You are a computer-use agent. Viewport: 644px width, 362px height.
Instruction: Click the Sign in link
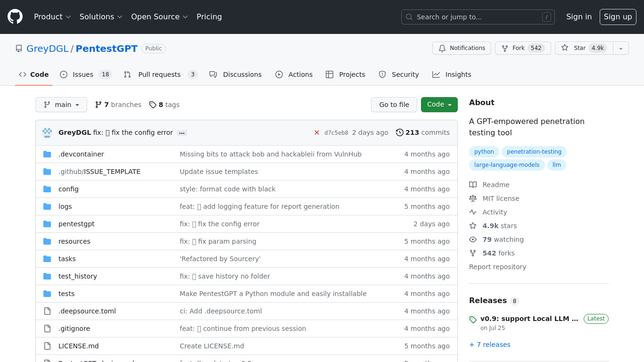coord(578,16)
